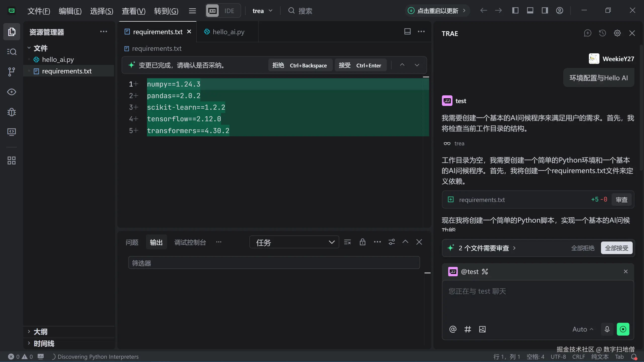
Task: Open the 查看(V) menu
Action: 133,11
